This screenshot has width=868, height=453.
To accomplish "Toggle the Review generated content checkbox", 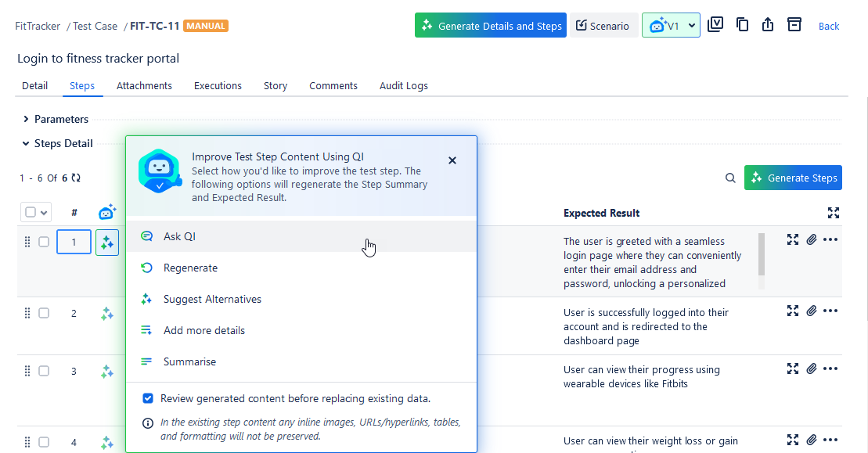I will click(x=148, y=398).
